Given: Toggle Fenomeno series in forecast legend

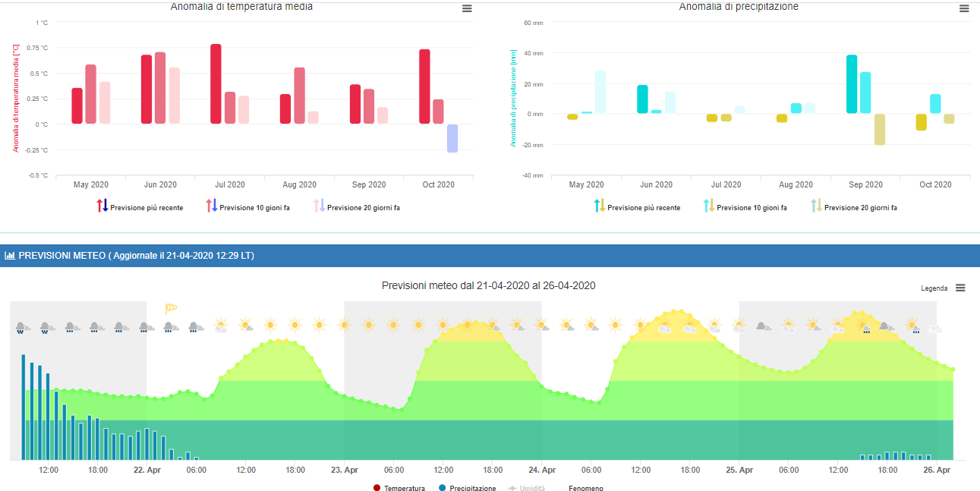Looking at the screenshot, I should pos(585,488).
